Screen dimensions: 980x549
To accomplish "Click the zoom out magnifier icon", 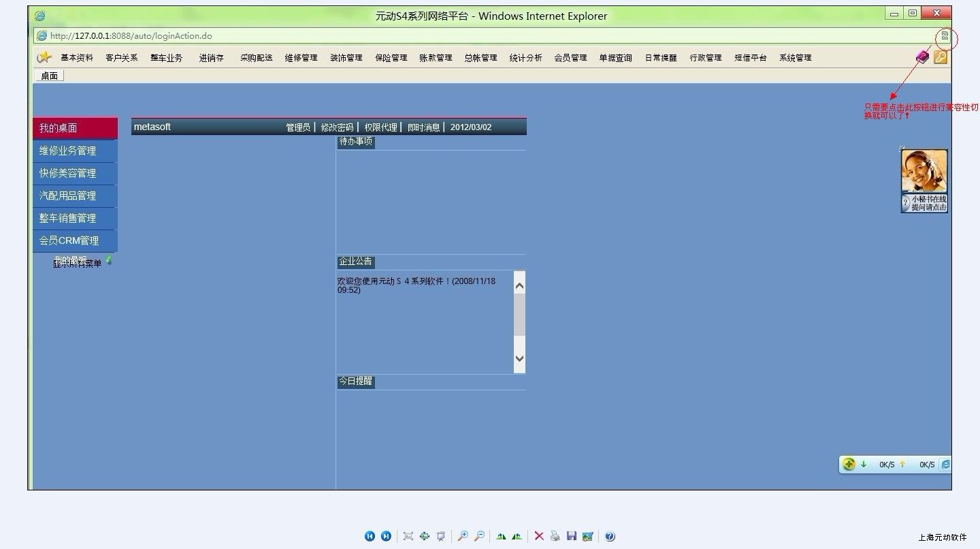I will (x=479, y=536).
